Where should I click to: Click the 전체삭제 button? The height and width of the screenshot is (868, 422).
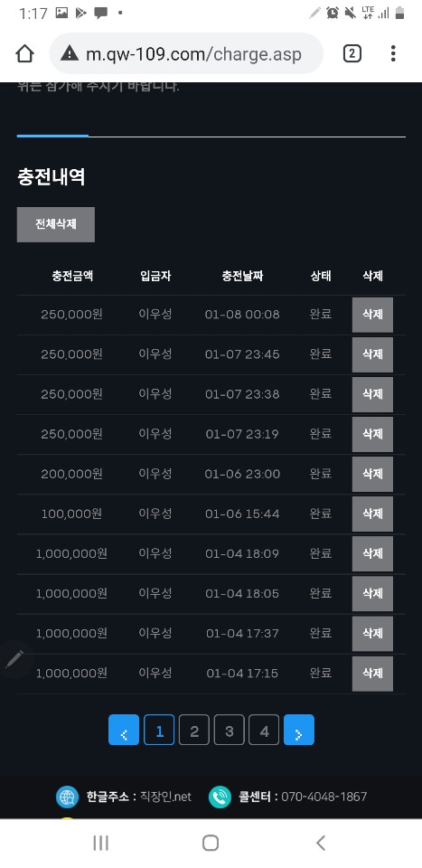pyautogui.click(x=56, y=224)
